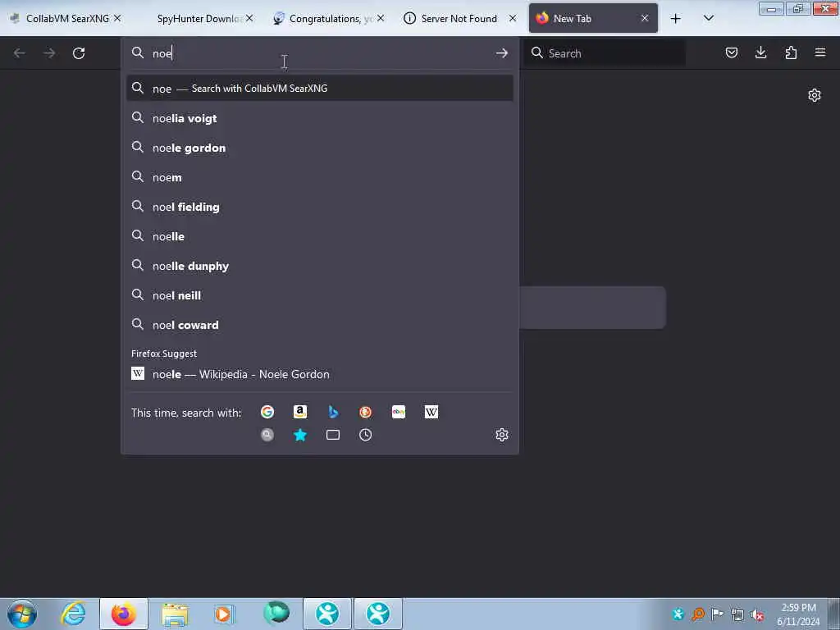Click Firefox taskbar button

click(124, 614)
